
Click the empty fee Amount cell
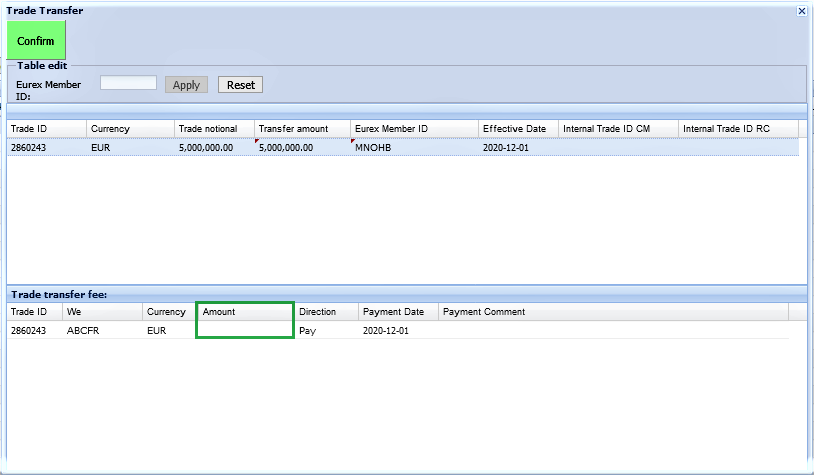(x=245, y=330)
